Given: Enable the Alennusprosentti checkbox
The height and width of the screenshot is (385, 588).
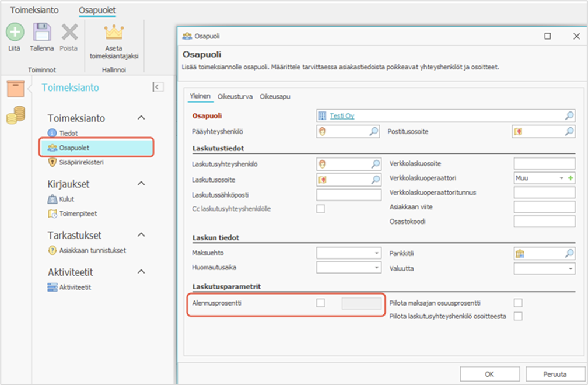Looking at the screenshot, I should 321,303.
